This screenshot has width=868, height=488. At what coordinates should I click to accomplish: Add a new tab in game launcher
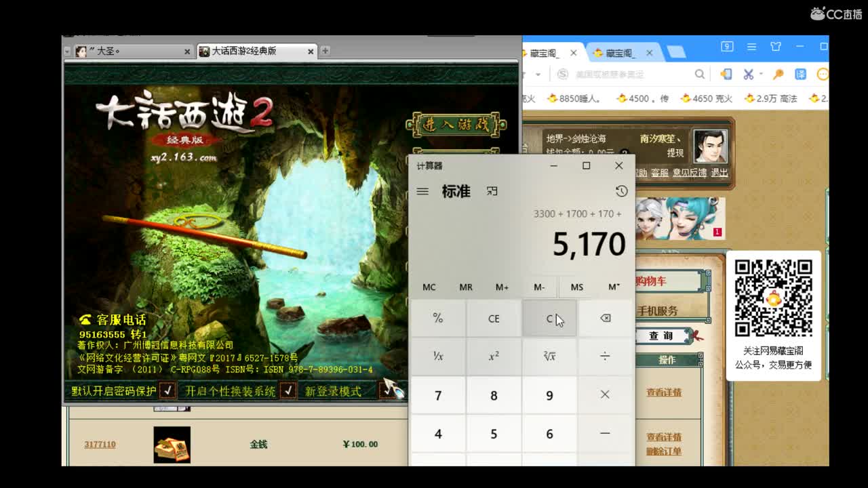(x=325, y=51)
